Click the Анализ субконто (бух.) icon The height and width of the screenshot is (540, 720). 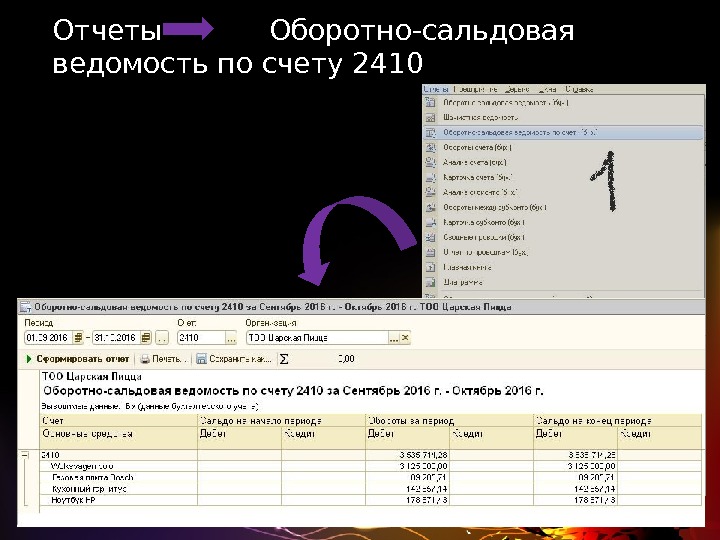[430, 192]
